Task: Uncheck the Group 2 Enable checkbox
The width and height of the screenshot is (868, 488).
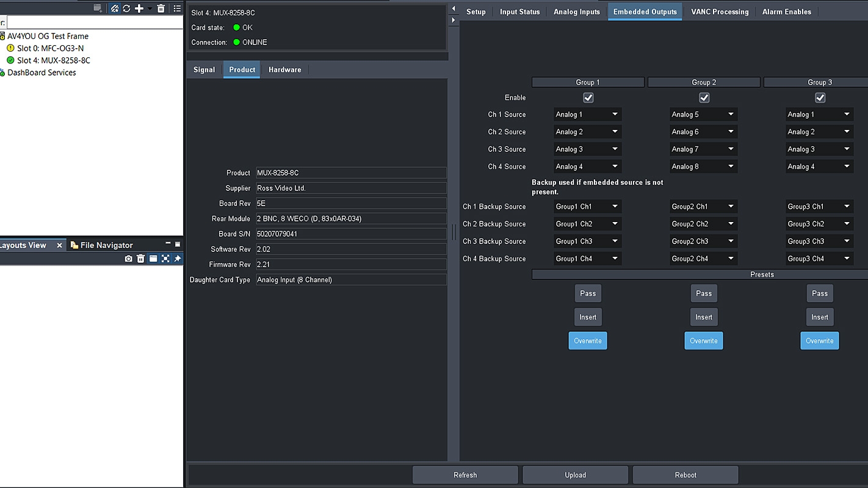Action: tap(704, 98)
